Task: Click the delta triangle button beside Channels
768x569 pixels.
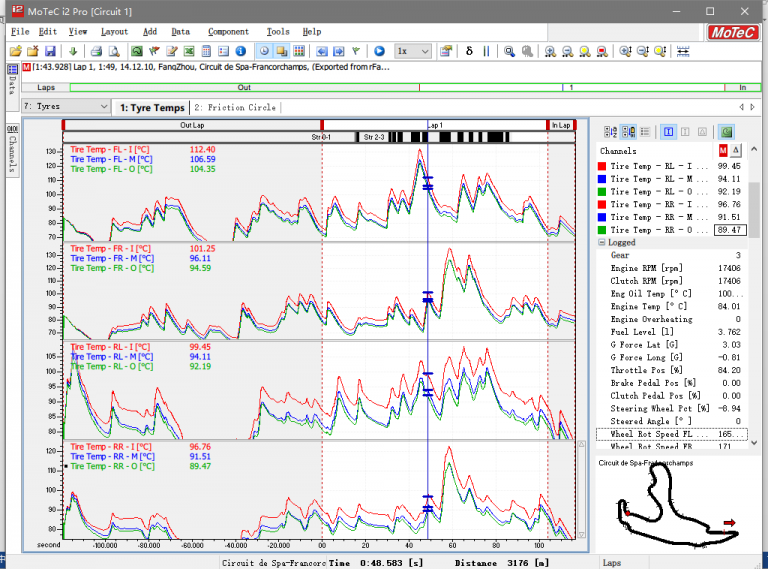Action: (x=736, y=150)
